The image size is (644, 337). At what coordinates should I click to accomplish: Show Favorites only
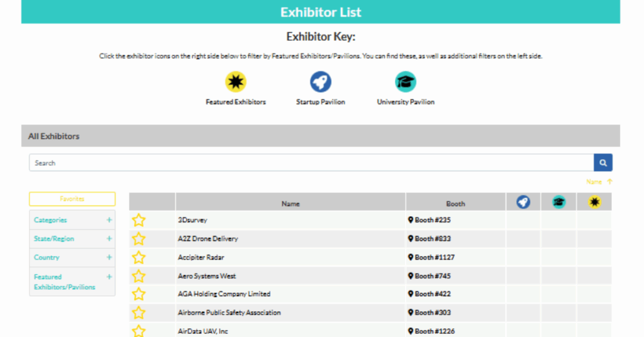pos(72,199)
